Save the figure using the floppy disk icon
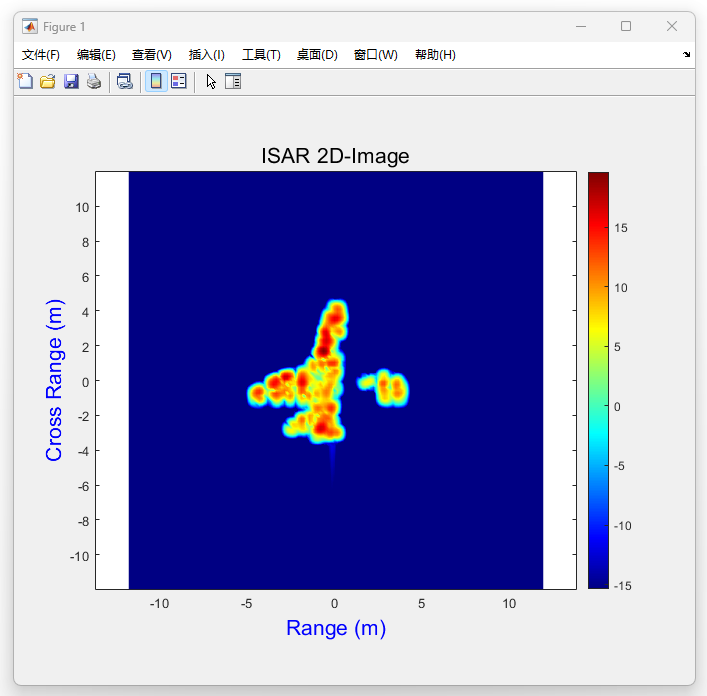Screen dimensions: 707x696 point(71,82)
